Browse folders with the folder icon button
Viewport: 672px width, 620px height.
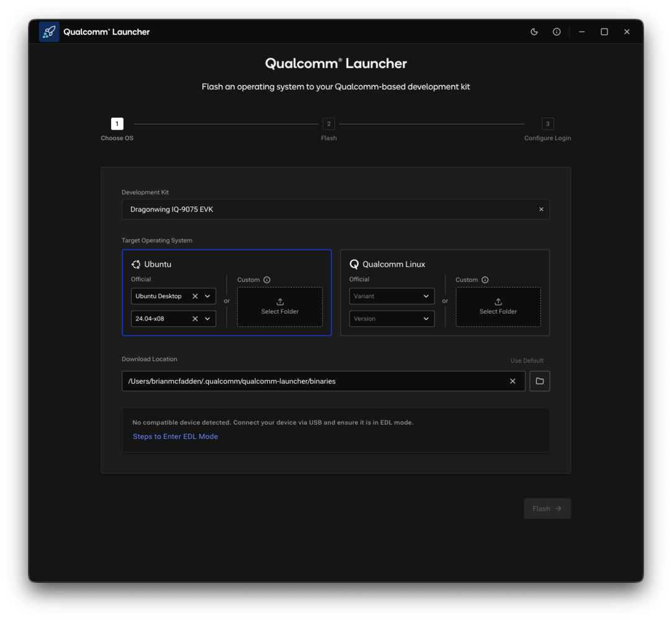[x=540, y=381]
